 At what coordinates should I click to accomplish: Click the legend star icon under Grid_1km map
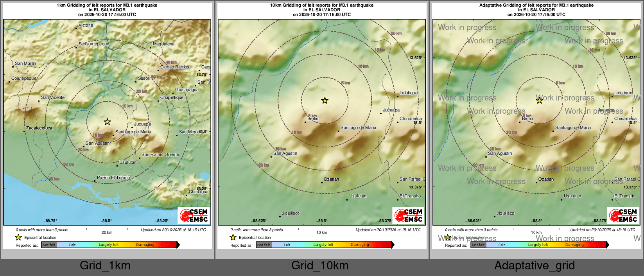tap(18, 237)
